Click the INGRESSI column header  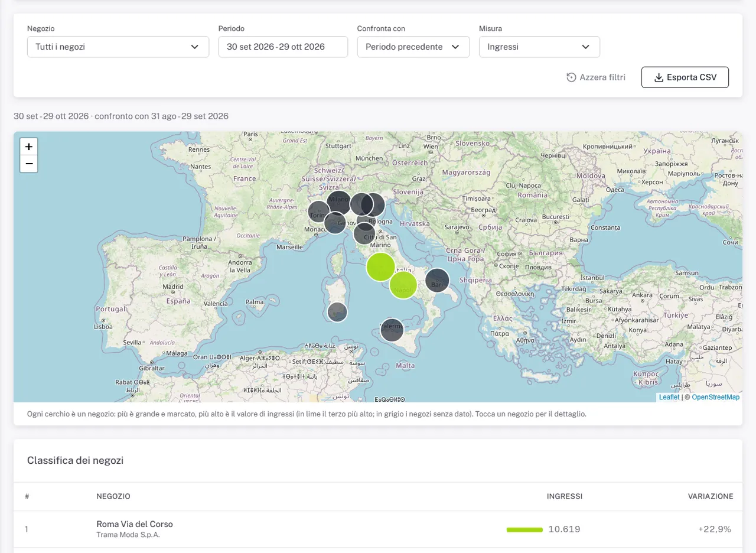coord(565,496)
